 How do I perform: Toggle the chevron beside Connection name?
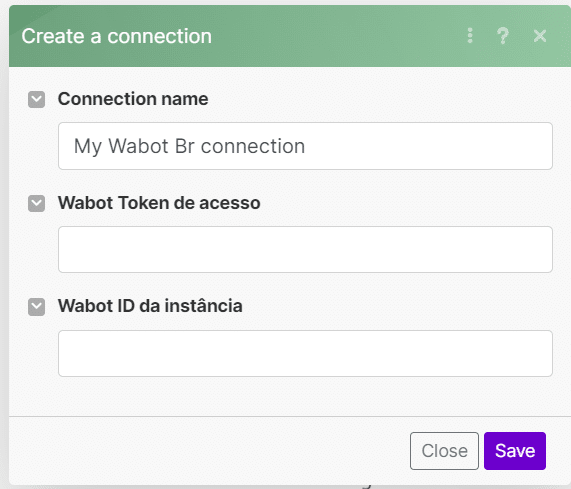pyautogui.click(x=36, y=99)
